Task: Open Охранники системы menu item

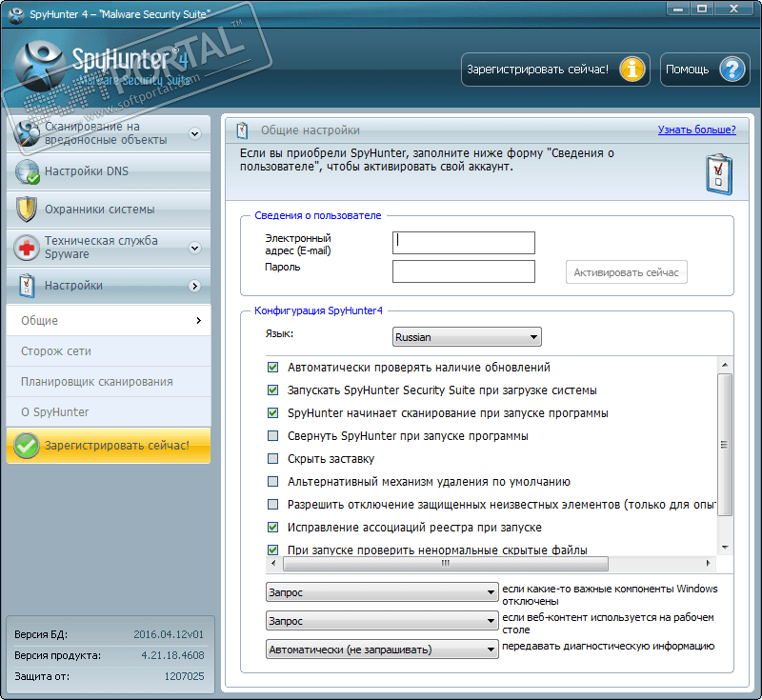Action: coord(109,210)
